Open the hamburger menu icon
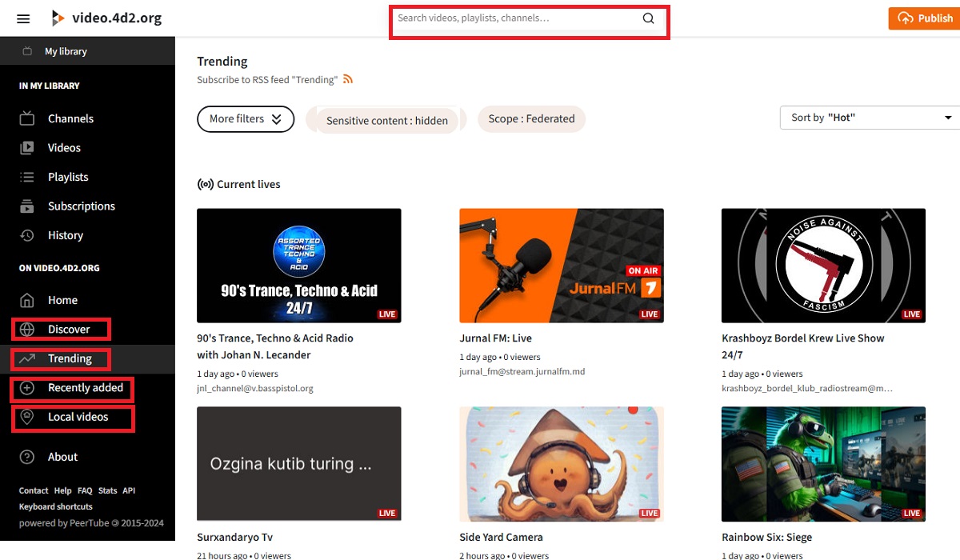The width and height of the screenshot is (960, 560). pos(22,18)
